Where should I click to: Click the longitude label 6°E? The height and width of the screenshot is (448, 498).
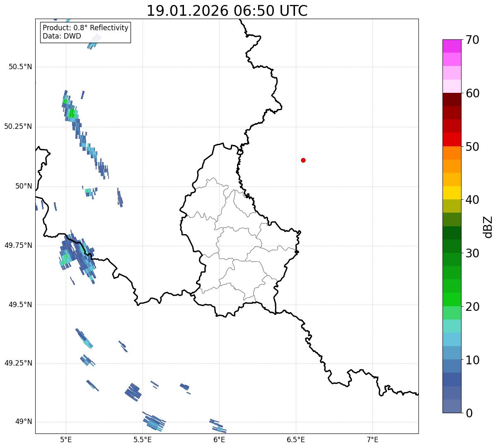(219, 439)
